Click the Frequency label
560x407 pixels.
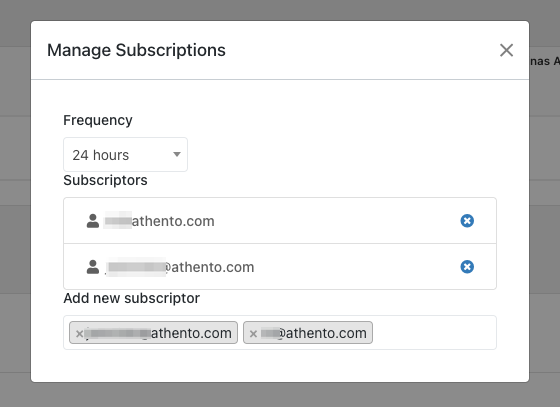pyautogui.click(x=98, y=120)
